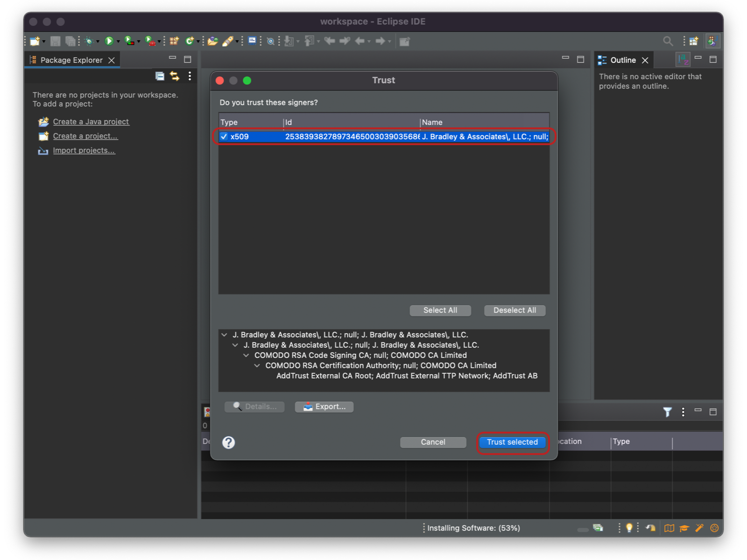Toggle Link with Editor in Package Explorer
This screenshot has height=560, width=747.
click(175, 76)
